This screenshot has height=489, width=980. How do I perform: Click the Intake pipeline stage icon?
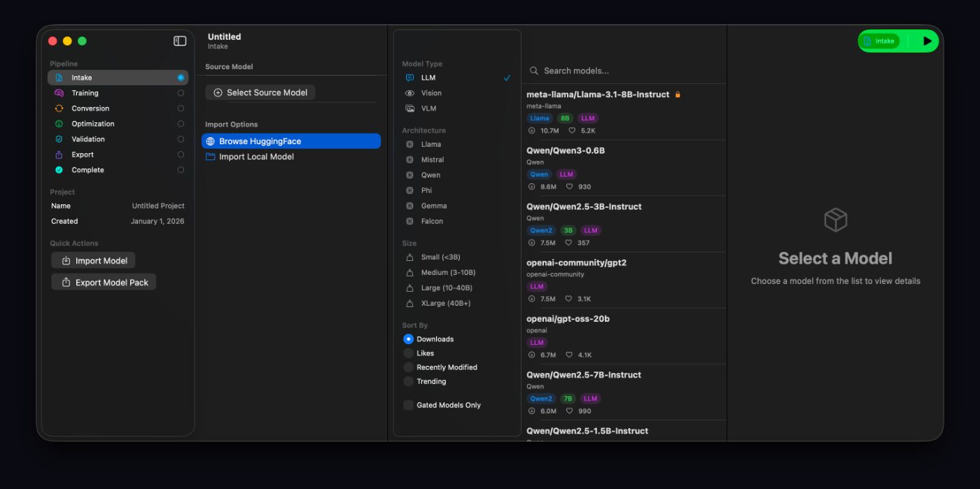point(59,78)
